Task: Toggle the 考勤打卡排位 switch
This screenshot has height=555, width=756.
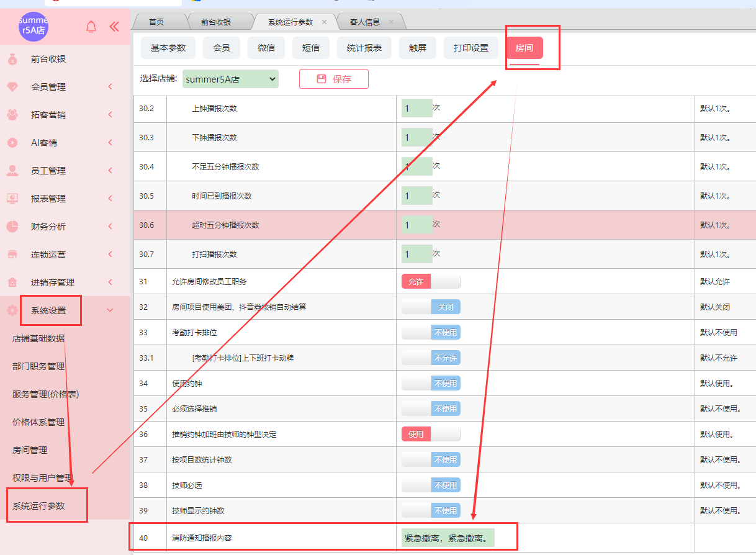Action: 431,333
